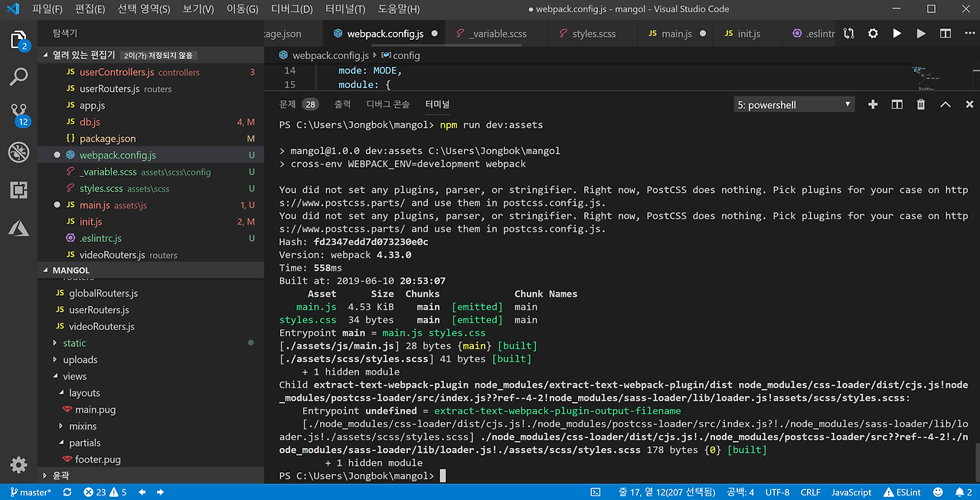This screenshot has width=980, height=500.
Task: Create a new terminal with plus icon
Action: click(873, 104)
